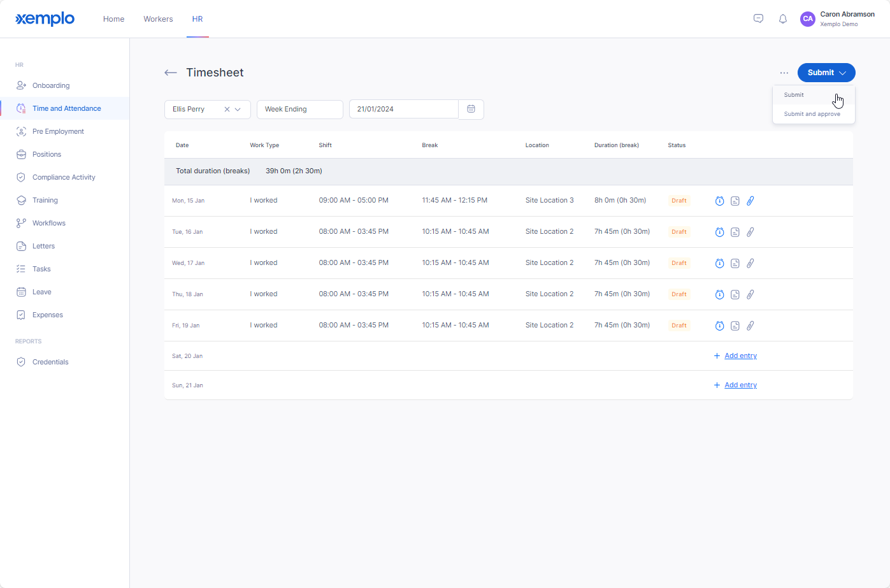Open the Mon, 15 Jan 'I worked' link
Screen dimensions: 890x588
tap(264, 200)
